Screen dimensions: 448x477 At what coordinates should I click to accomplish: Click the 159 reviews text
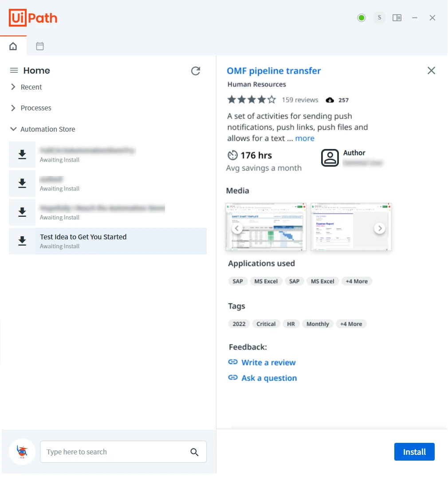300,100
